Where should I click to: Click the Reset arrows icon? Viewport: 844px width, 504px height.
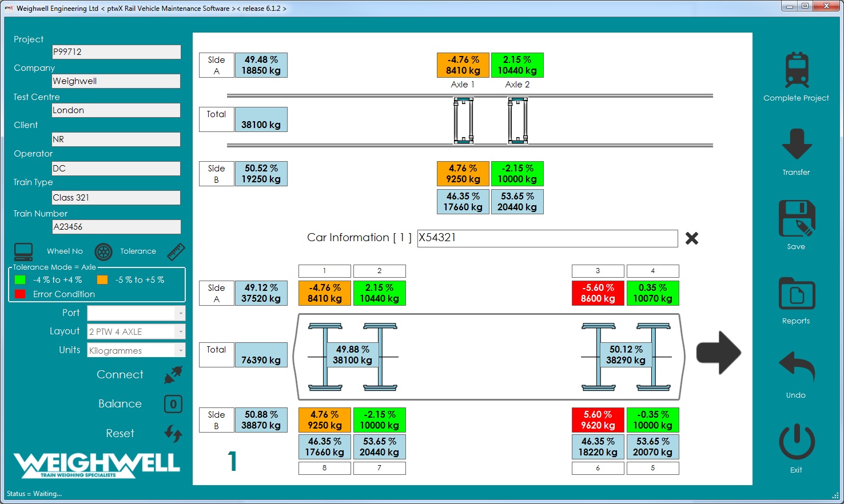pos(173,434)
